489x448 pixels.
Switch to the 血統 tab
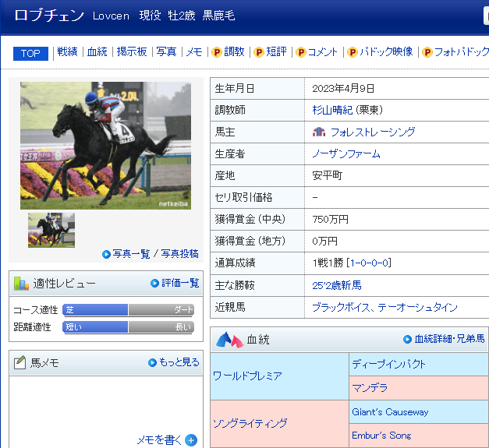(x=97, y=51)
